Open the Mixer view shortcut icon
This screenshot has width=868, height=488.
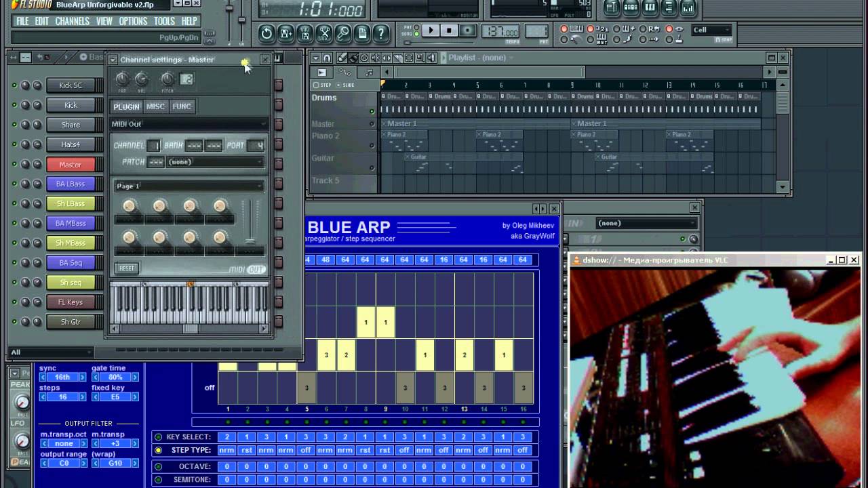[688, 8]
